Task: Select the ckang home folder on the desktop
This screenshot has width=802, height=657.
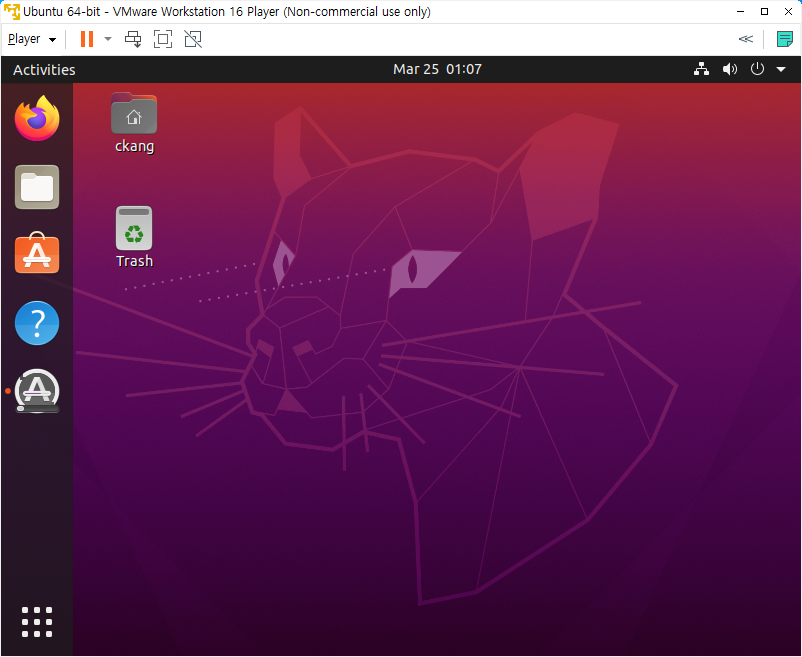Action: 134,123
